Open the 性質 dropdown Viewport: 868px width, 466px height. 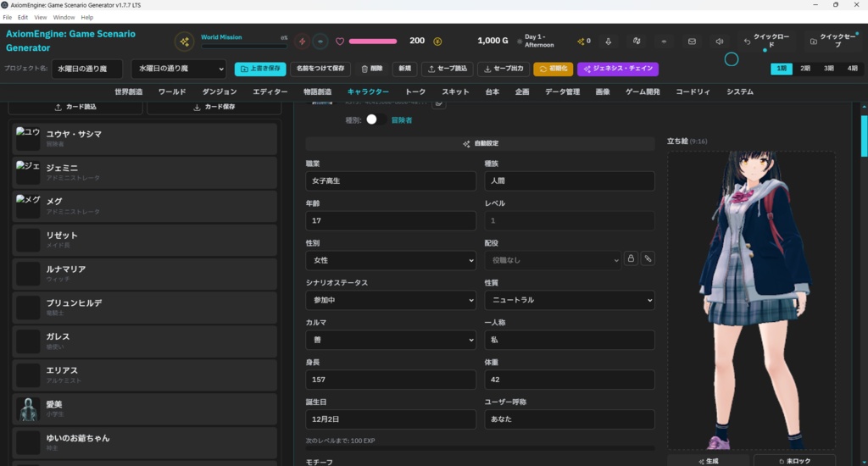tap(570, 300)
